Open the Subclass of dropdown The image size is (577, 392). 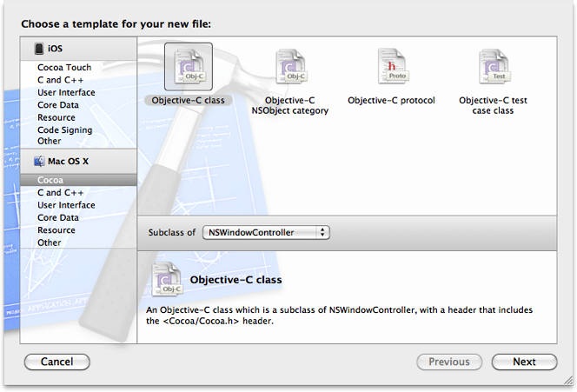tap(266, 232)
